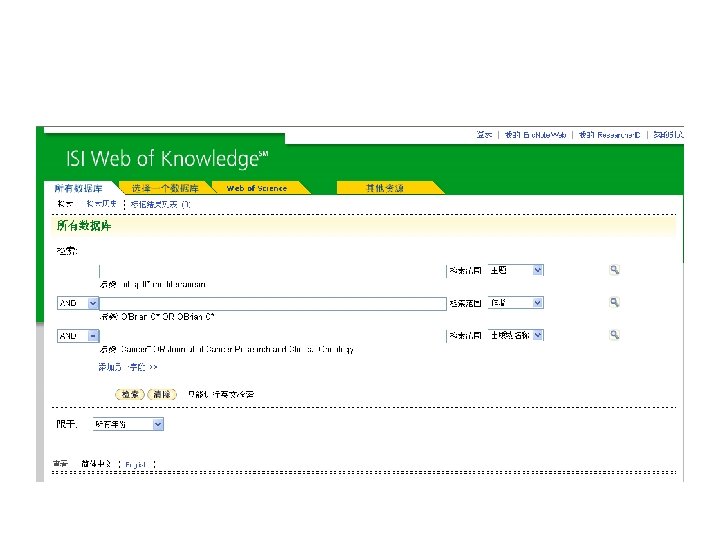This screenshot has height=540, width=720.
Task: Click the magnifier icon in the 出版物名称 row
Action: [614, 335]
